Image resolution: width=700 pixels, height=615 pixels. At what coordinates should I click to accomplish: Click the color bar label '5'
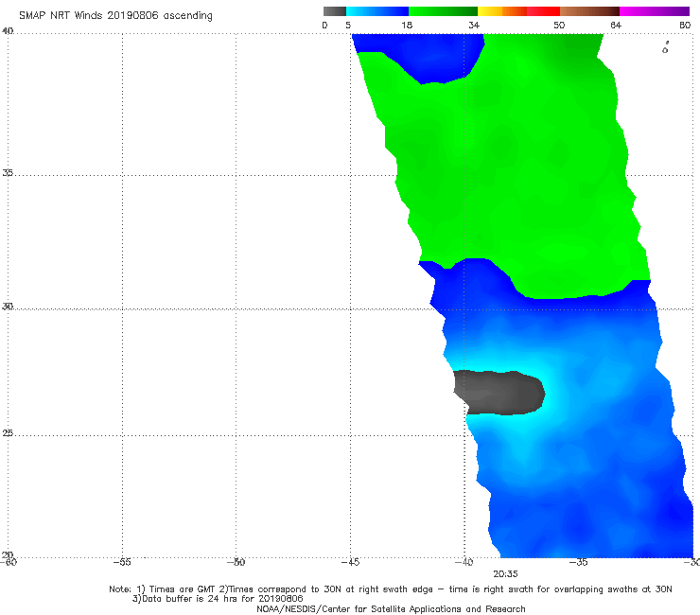348,25
